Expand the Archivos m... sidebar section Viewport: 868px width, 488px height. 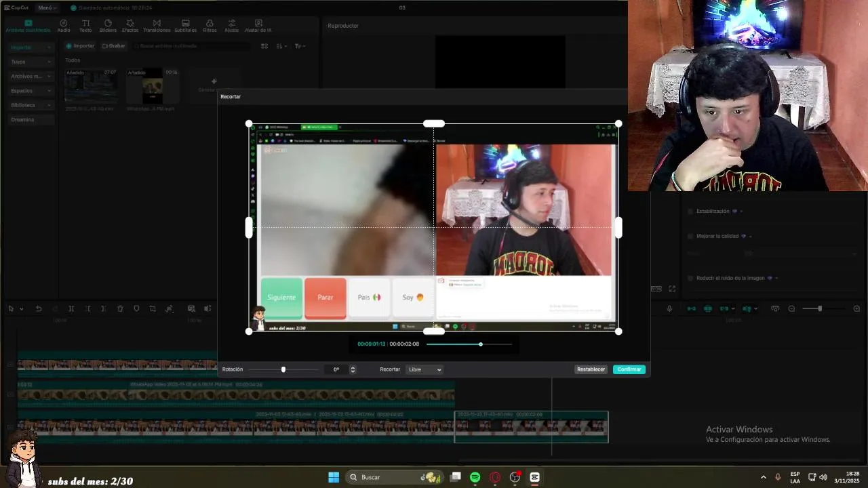coord(31,76)
